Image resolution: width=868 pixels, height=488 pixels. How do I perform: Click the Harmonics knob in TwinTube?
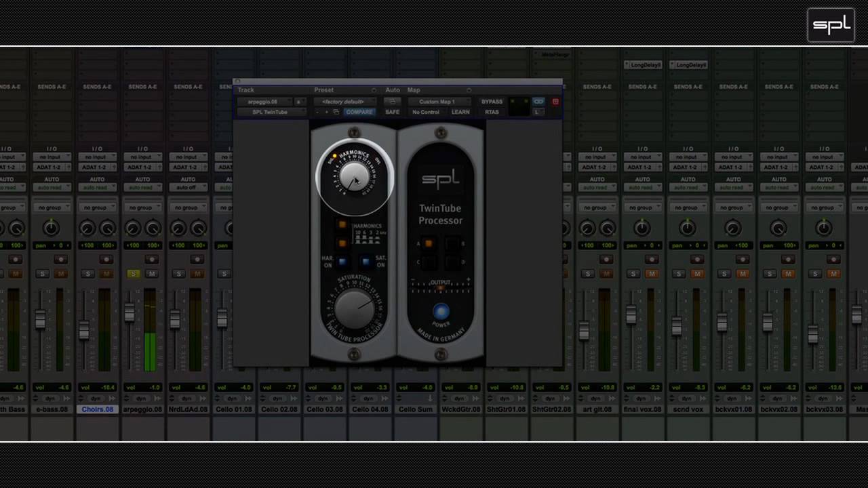click(x=354, y=178)
